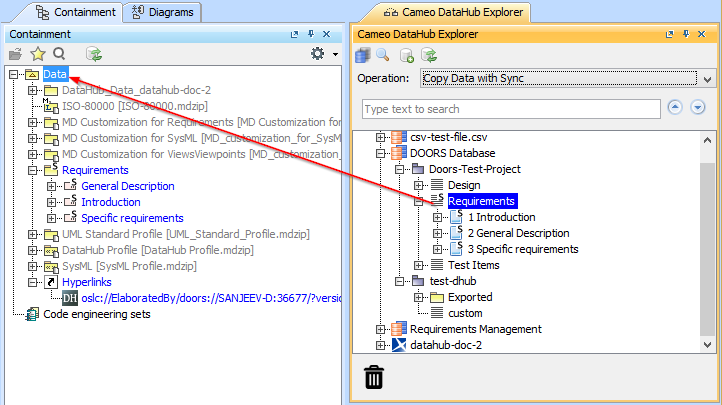Select MD Customization for ViewsViewpoints item
722x405 pixels.
202,154
